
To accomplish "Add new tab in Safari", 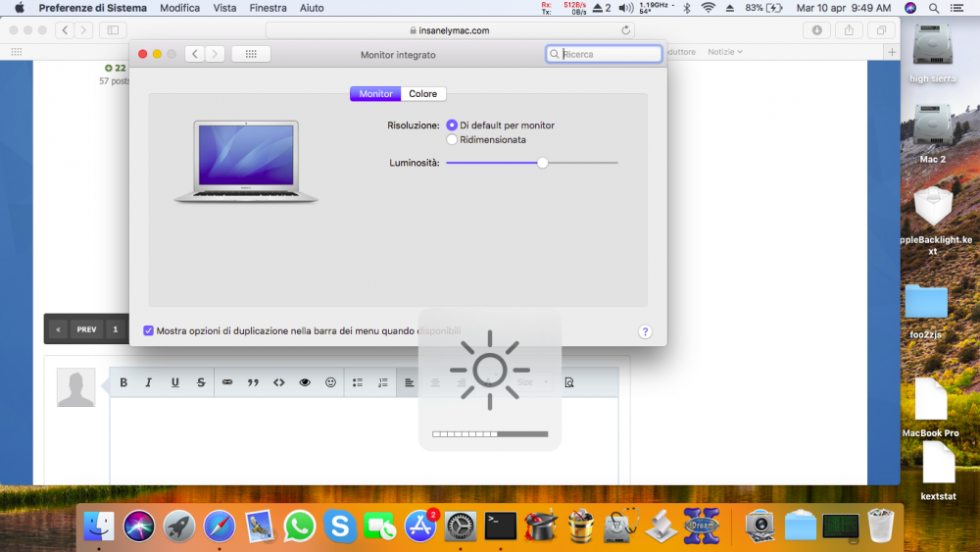I will [892, 52].
